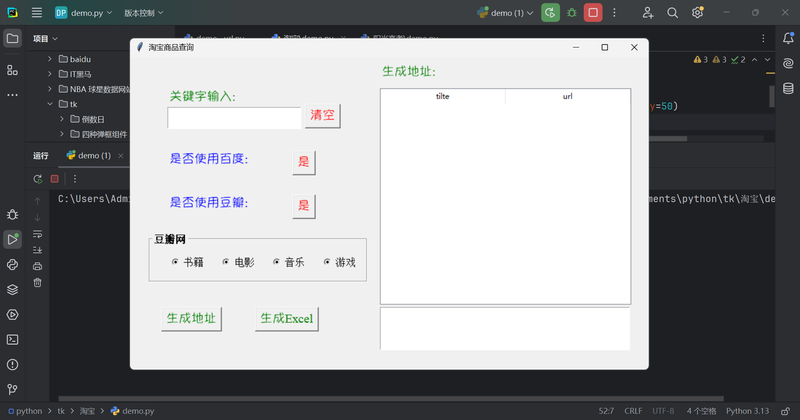Screen dimensions: 800x420
Task: Click the 清空 button
Action: coord(322,116)
